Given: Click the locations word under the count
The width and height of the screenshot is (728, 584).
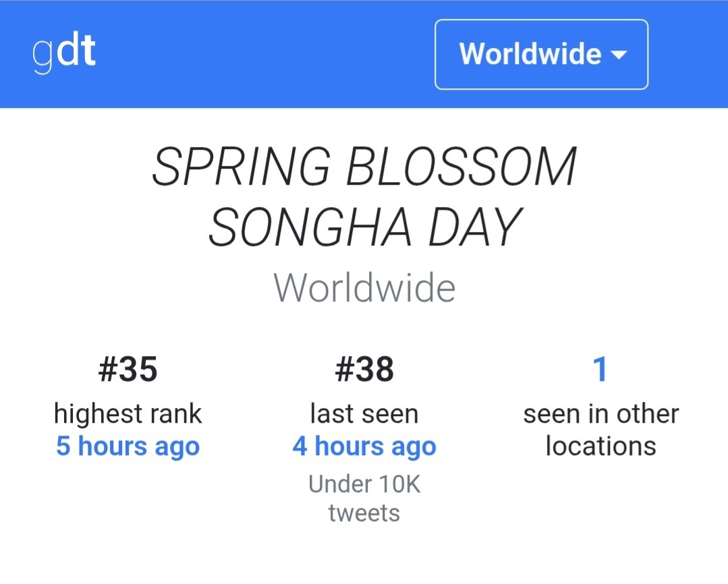Looking at the screenshot, I should coord(600,446).
